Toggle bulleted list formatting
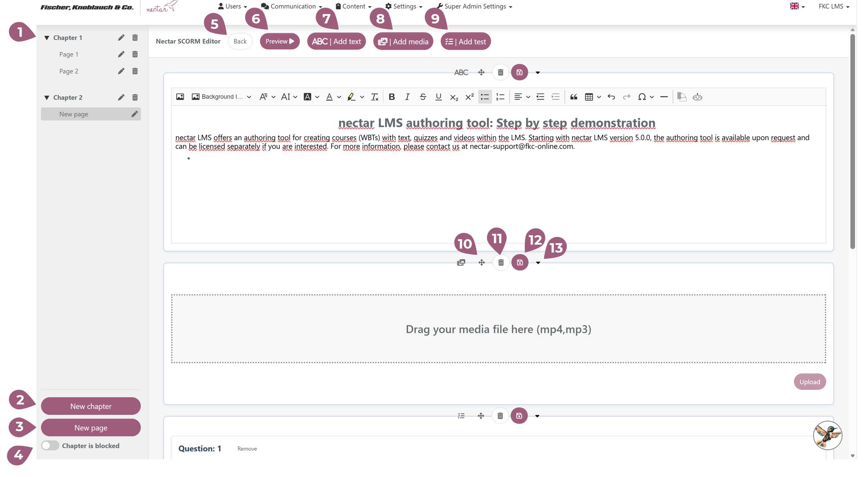Image resolution: width=868 pixels, height=477 pixels. 485,97
